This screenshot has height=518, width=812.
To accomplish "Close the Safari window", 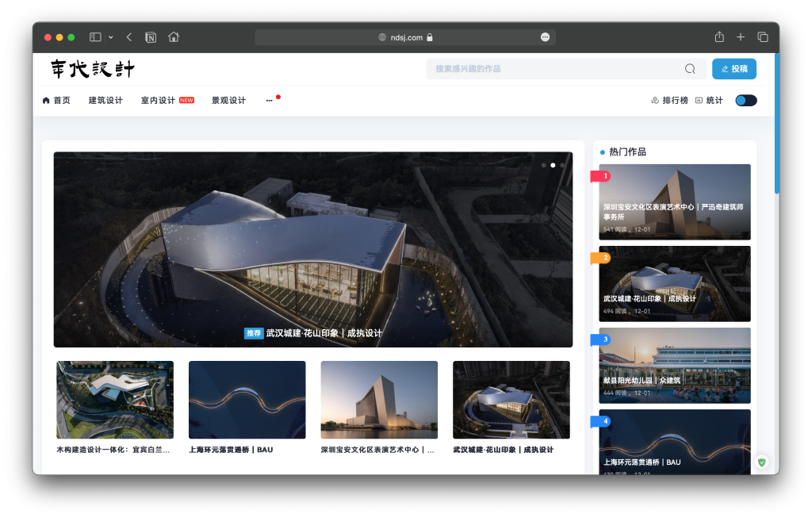I will point(48,37).
